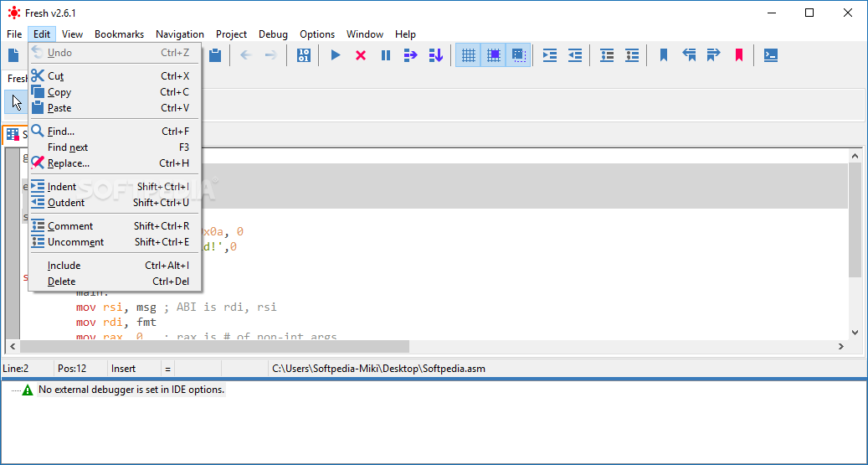Open the Project menu
This screenshot has width=868, height=465.
[x=231, y=34]
